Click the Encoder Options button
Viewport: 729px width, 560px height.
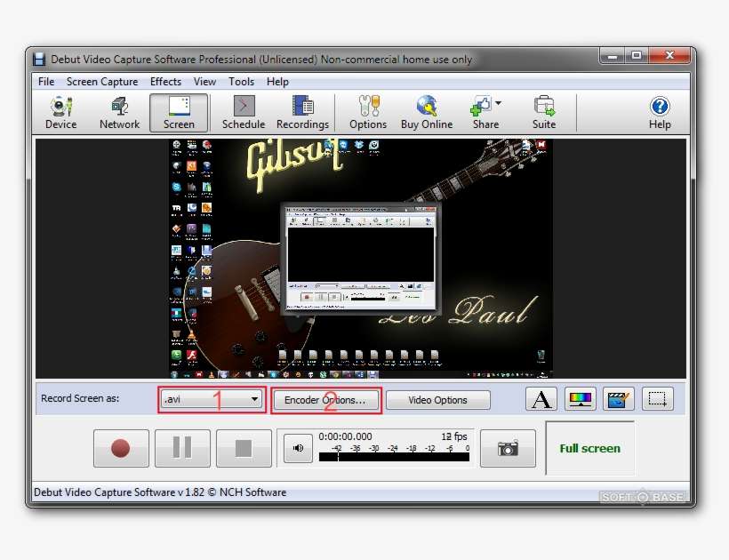[x=326, y=401]
